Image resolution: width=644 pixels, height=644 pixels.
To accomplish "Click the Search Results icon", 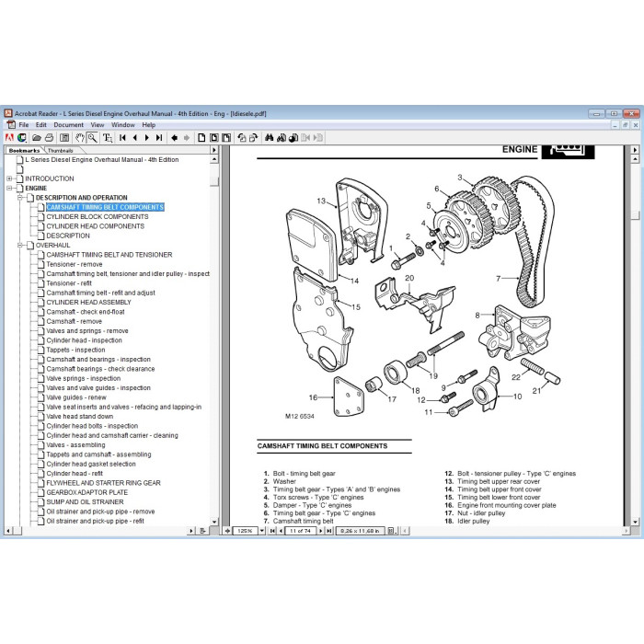I will point(293,138).
